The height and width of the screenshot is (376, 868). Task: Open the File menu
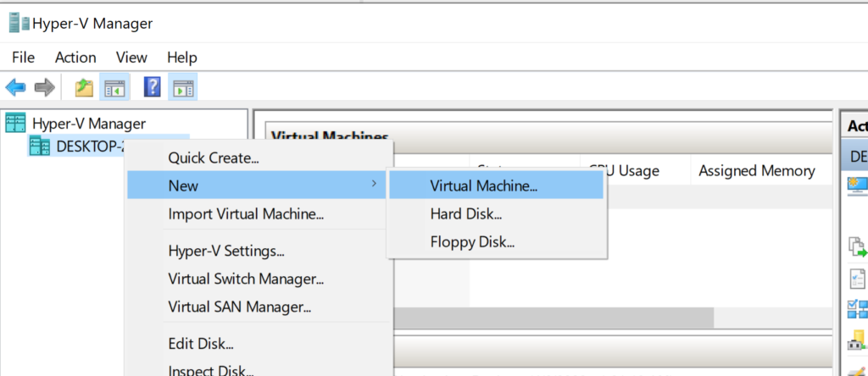[x=23, y=58]
